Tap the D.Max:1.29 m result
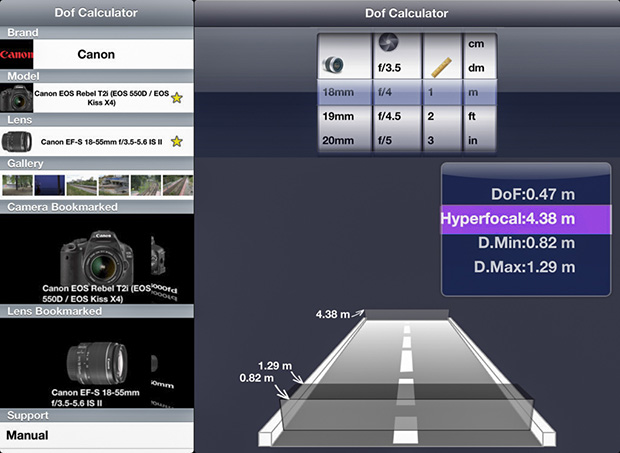620x453 pixels. tap(524, 267)
